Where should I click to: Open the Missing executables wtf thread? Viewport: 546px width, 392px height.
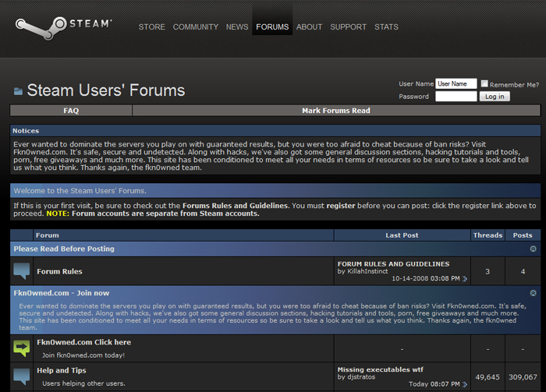coord(380,369)
